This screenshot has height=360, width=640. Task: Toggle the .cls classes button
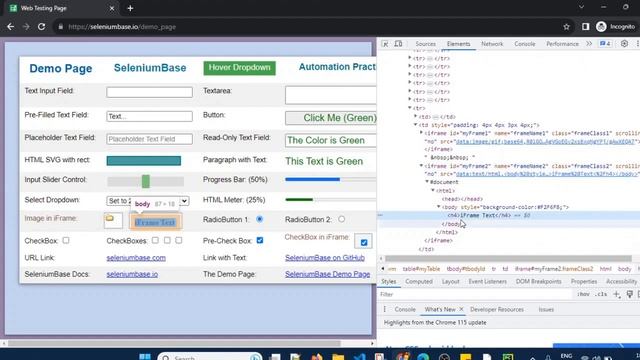click(600, 294)
